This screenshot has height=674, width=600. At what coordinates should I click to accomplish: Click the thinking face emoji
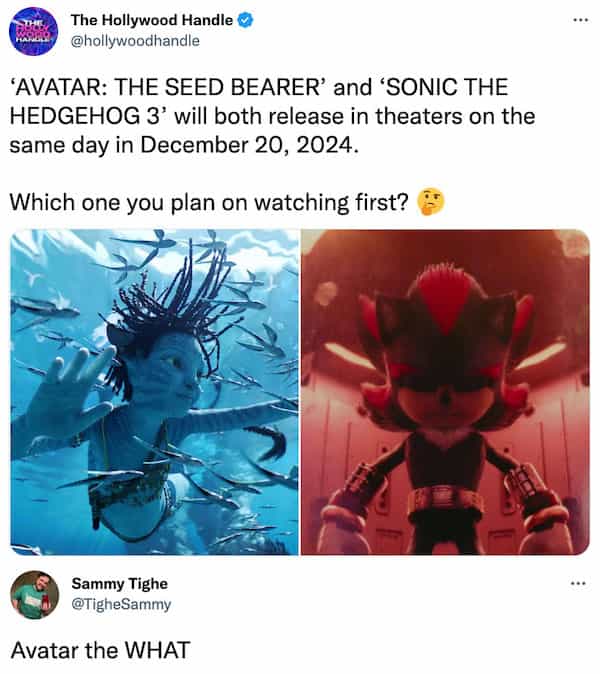430,202
